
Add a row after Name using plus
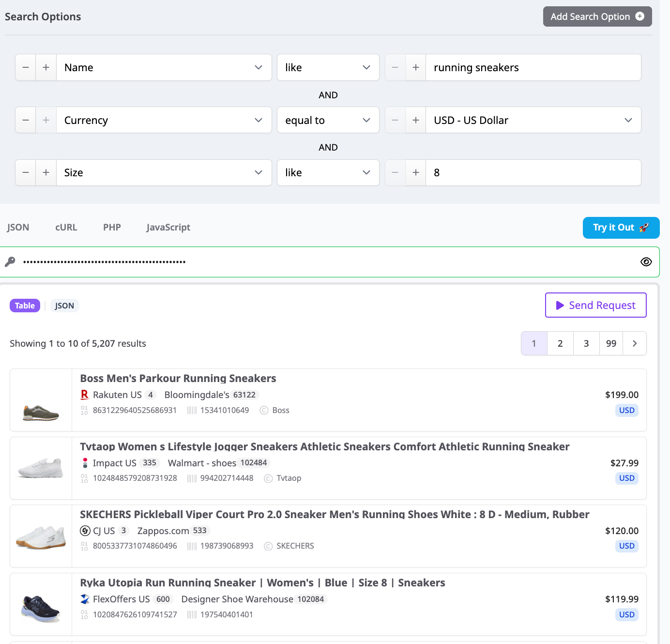pyautogui.click(x=46, y=67)
